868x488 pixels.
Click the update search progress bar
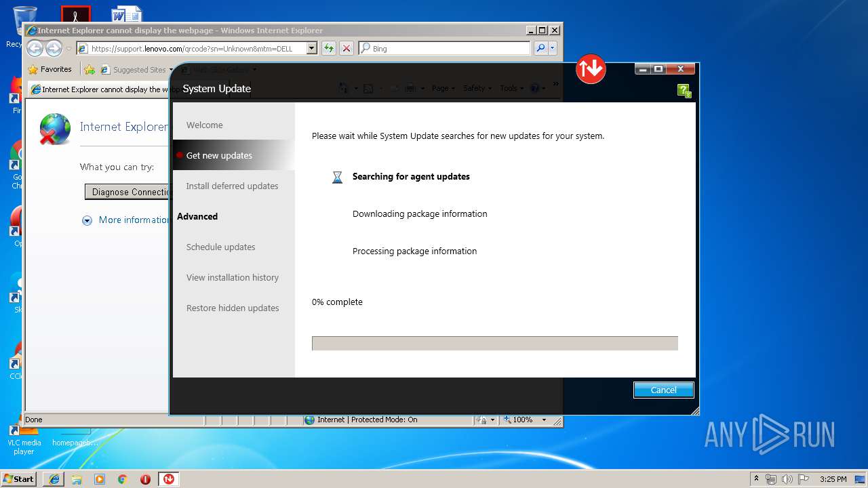coord(495,343)
